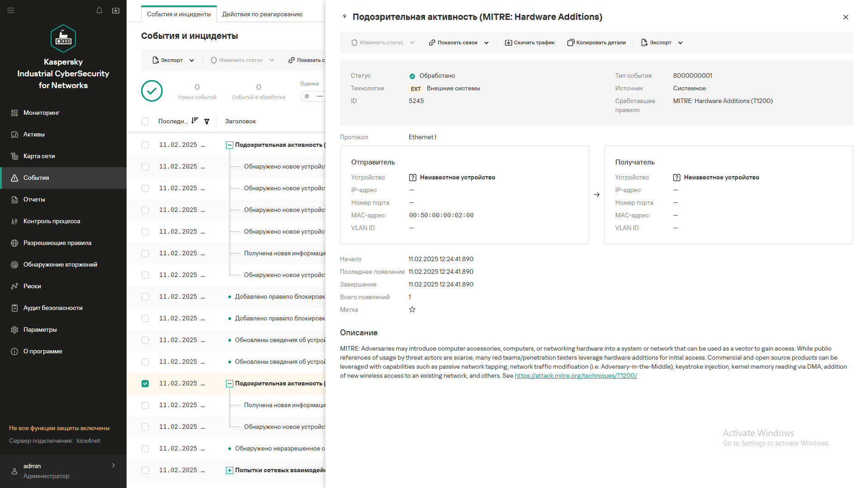Click the Экспорт button in details panel
This screenshot has height=488, width=868.
(656, 42)
